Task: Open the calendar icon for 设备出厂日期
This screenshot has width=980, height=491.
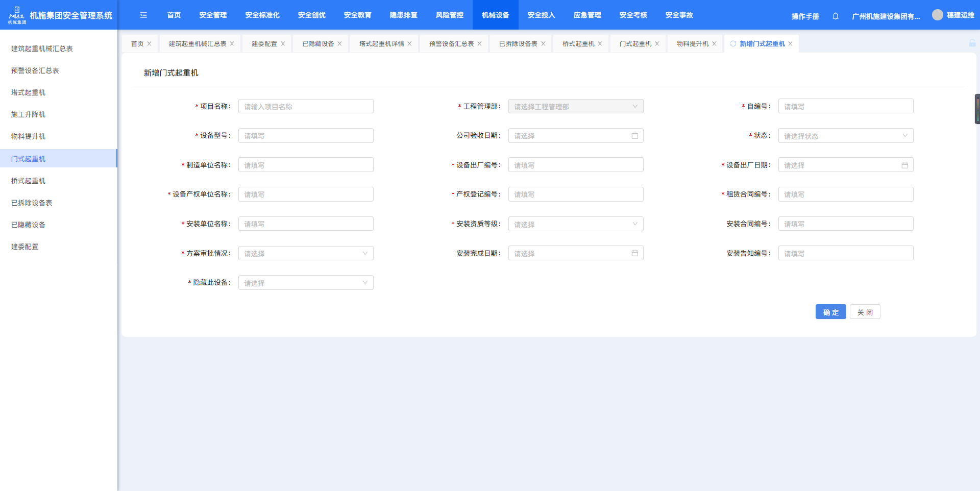Action: (904, 165)
